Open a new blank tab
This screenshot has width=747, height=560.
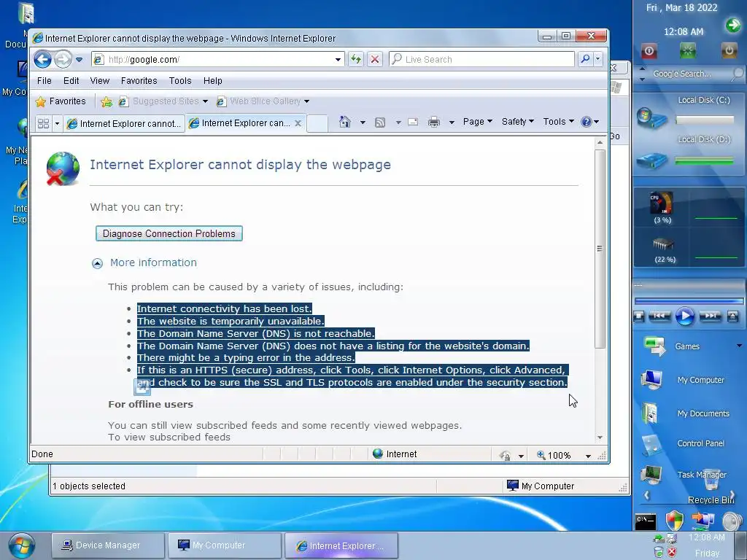317,123
